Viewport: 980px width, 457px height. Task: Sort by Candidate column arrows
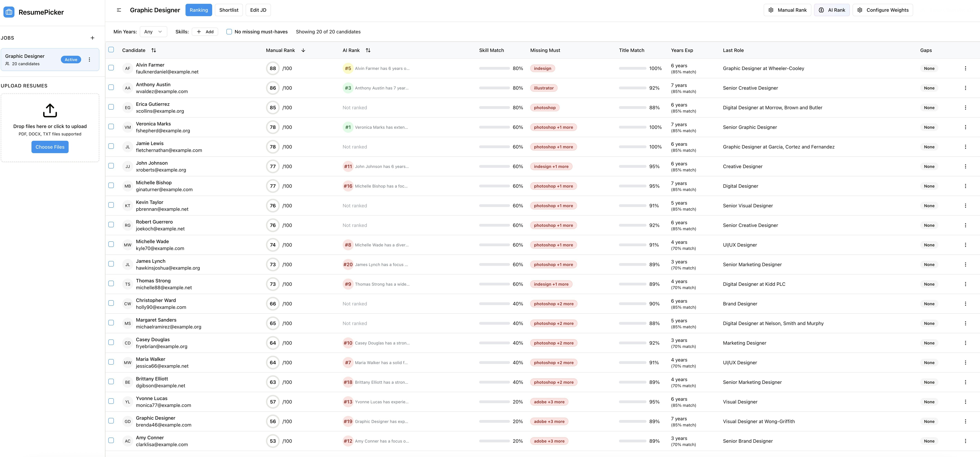[154, 50]
